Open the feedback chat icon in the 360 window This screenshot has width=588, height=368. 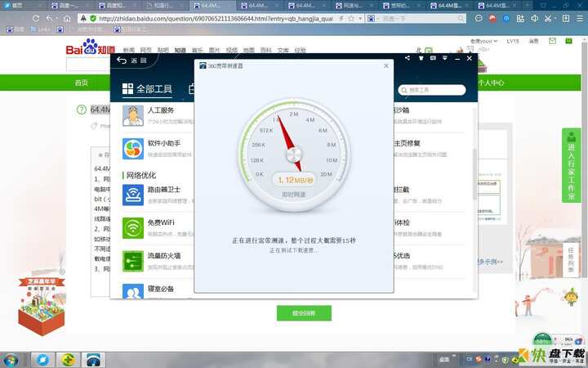[433, 58]
